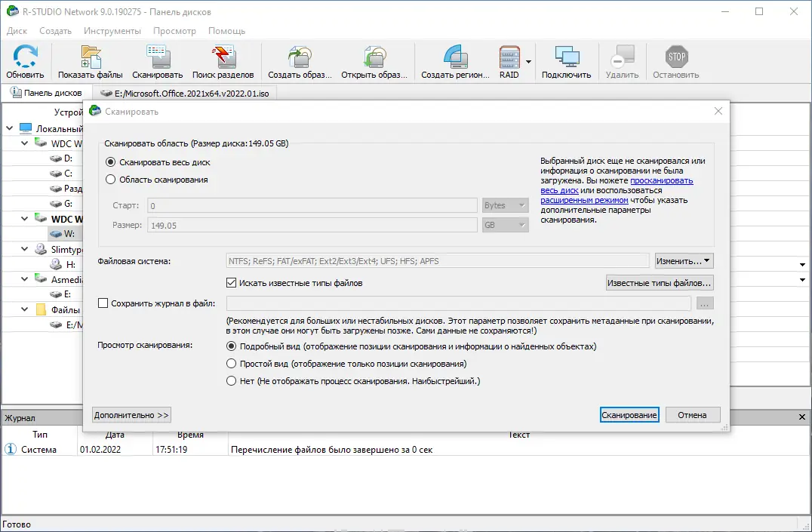
Task: Collapse the WDC drive tree node
Action: (23, 143)
